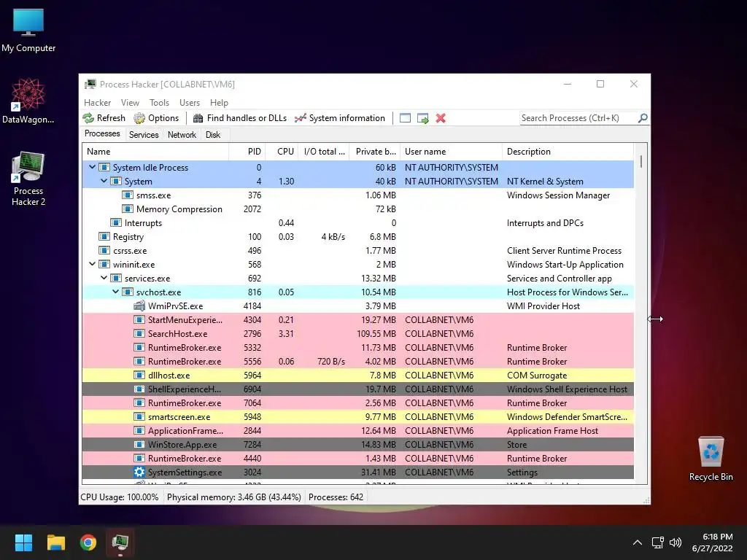Screen dimensions: 747x560
Task: Click the red X terminate icon
Action: point(441,118)
